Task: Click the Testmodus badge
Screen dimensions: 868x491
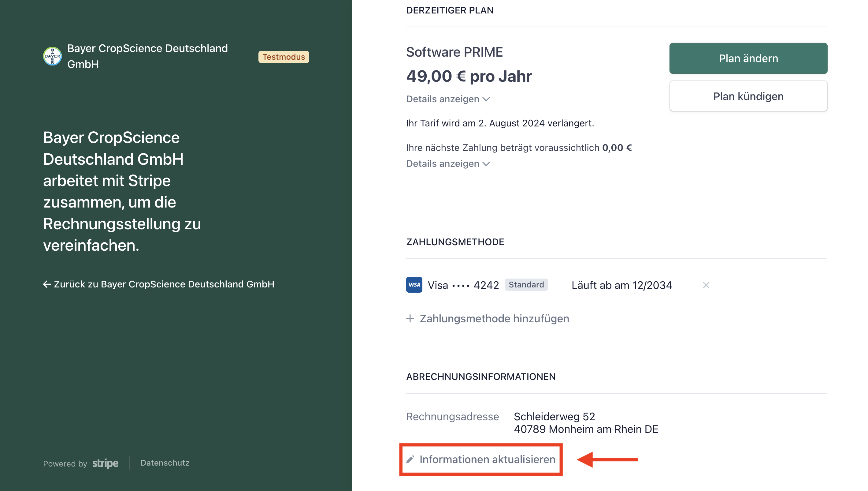Action: click(x=284, y=57)
